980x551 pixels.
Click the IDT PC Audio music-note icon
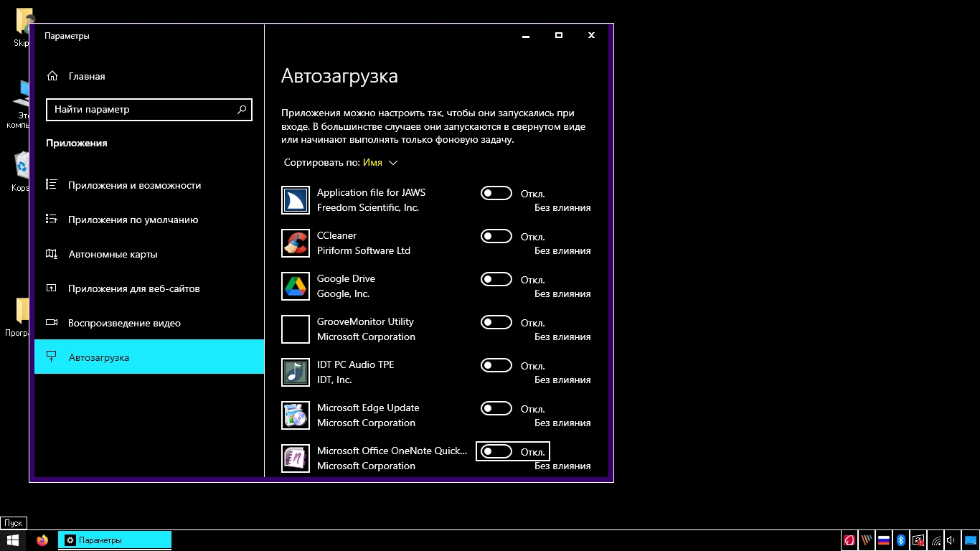(x=296, y=372)
